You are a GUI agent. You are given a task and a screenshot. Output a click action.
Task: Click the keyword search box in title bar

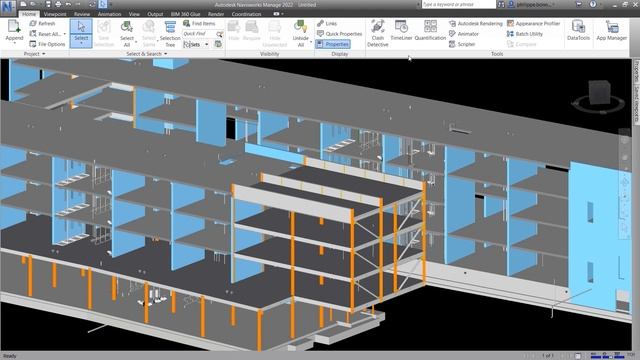[x=458, y=4]
